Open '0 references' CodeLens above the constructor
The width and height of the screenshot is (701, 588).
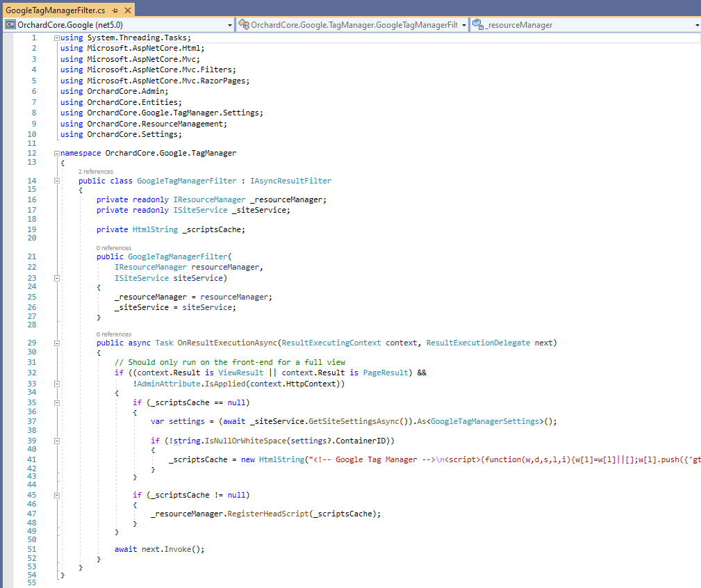pos(113,248)
